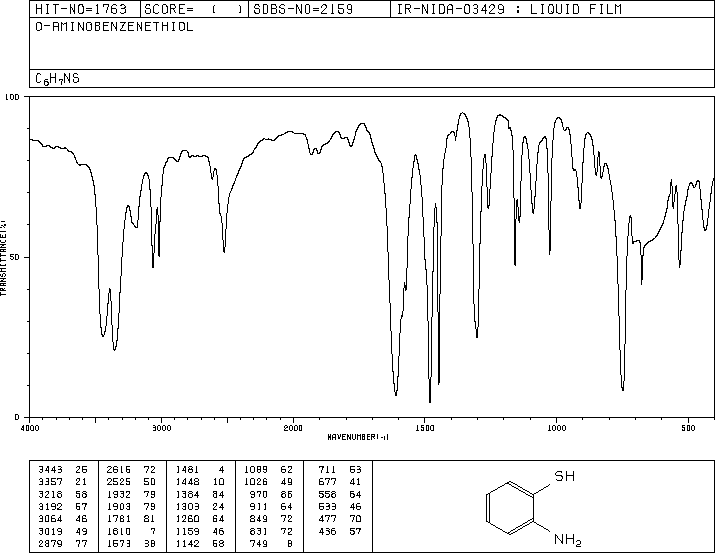715x553 pixels.
Task: Click the 4000 x-axis tick label
Action: click(x=30, y=428)
